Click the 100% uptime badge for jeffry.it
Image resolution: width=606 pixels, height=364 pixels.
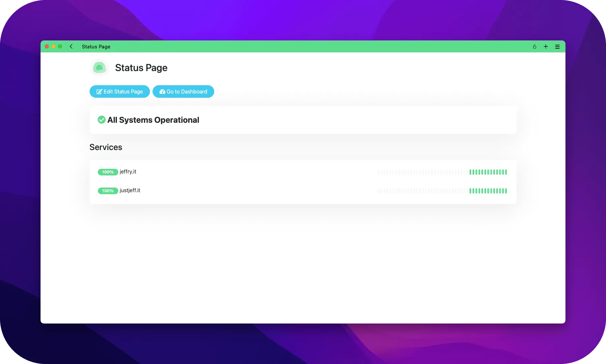108,172
